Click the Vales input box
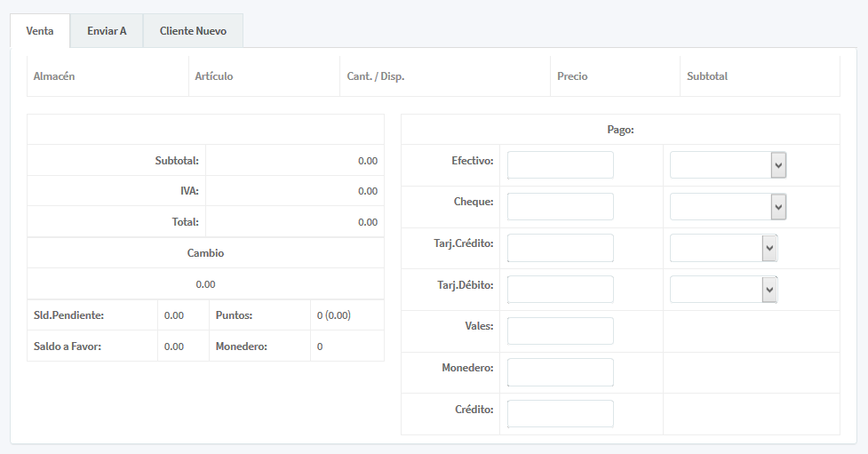This screenshot has width=868, height=454. [x=560, y=331]
